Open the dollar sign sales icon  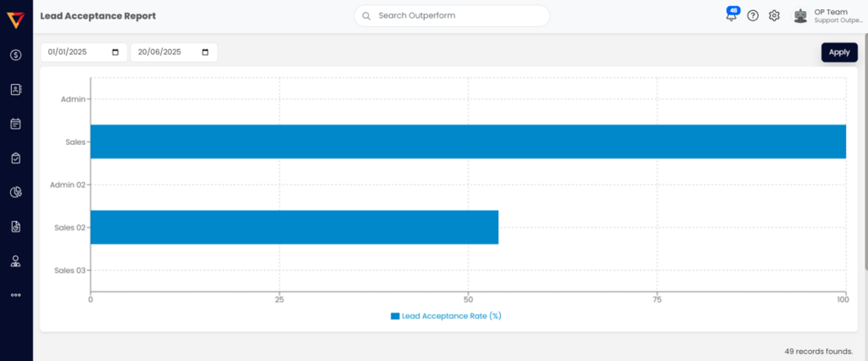[15, 55]
